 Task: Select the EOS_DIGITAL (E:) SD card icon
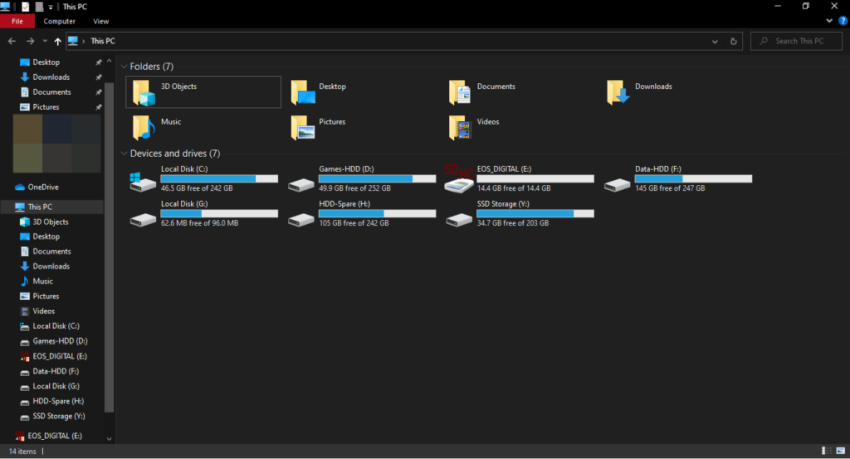tap(459, 179)
